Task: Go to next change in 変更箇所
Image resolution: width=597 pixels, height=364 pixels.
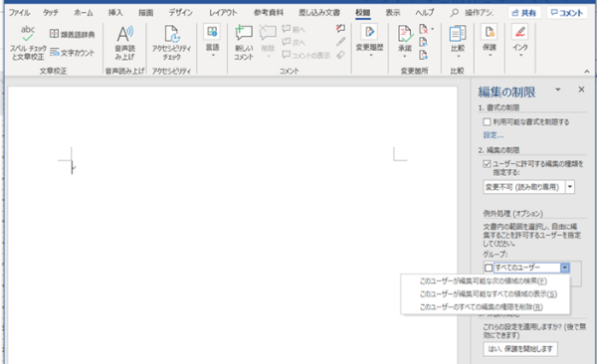Action: (x=423, y=55)
